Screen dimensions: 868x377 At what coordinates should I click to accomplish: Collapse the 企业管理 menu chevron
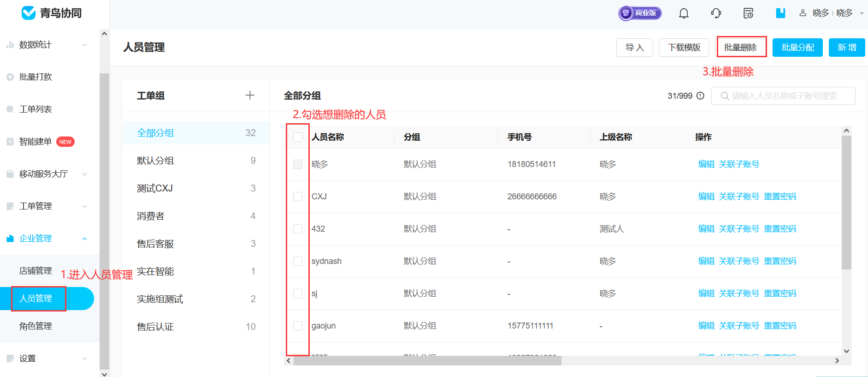coord(84,239)
